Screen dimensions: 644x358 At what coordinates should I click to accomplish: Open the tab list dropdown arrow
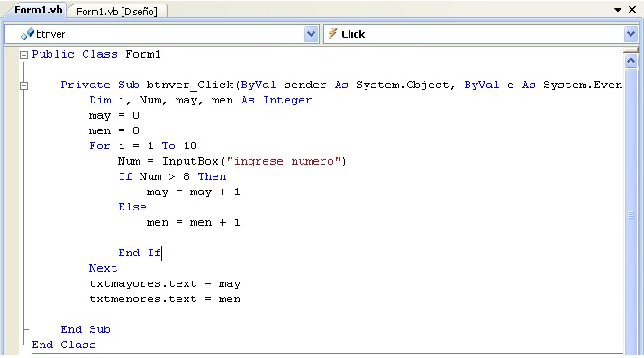click(618, 10)
